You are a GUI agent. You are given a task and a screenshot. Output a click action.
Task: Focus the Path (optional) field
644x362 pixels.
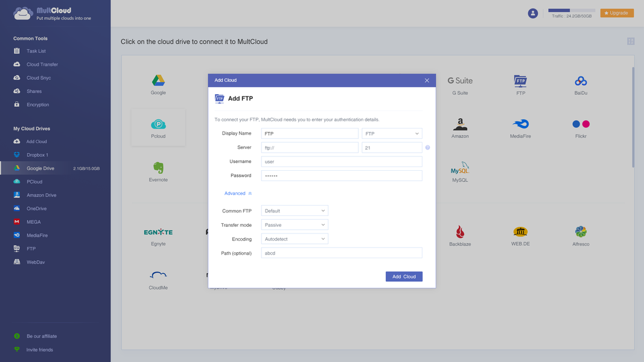coord(342,253)
